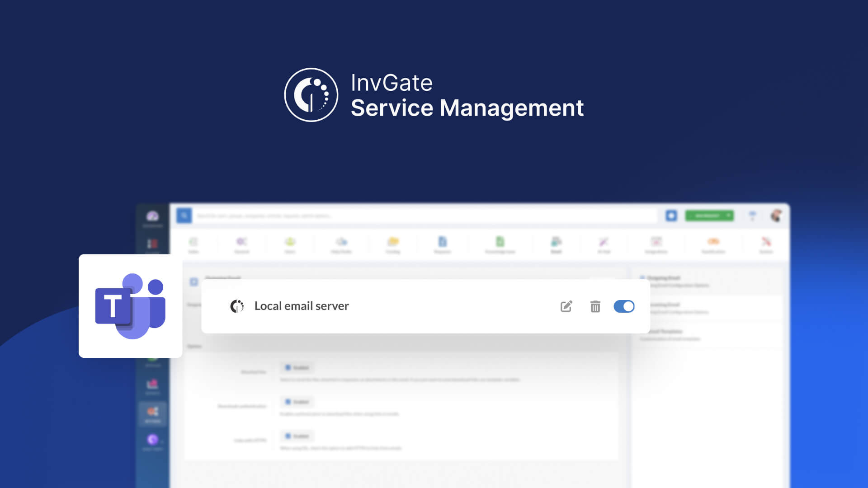Expand the green New Request button arrow
This screenshot has width=868, height=488.
[x=728, y=216]
